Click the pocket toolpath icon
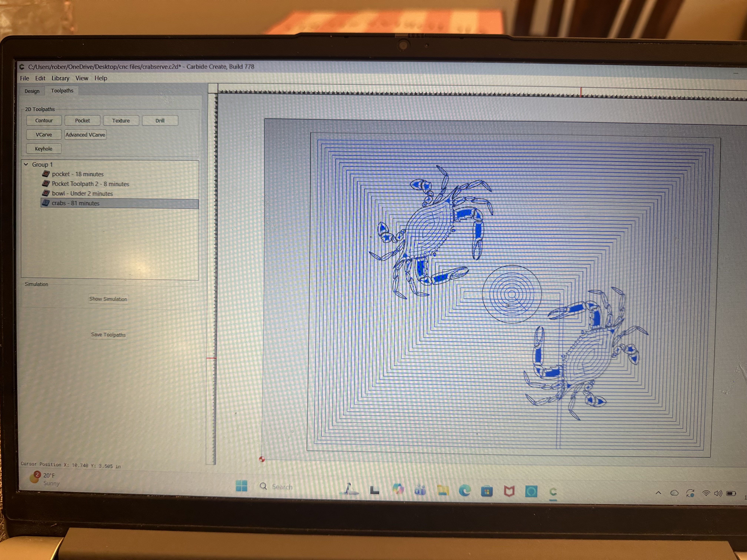 coord(46,174)
